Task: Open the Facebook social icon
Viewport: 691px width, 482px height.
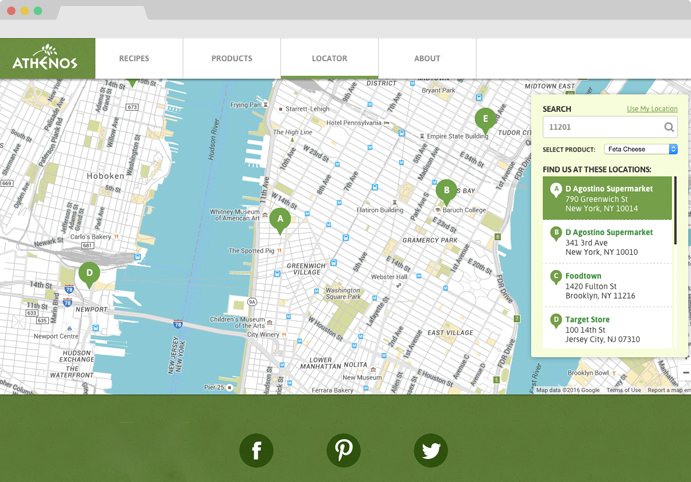Action: click(256, 450)
